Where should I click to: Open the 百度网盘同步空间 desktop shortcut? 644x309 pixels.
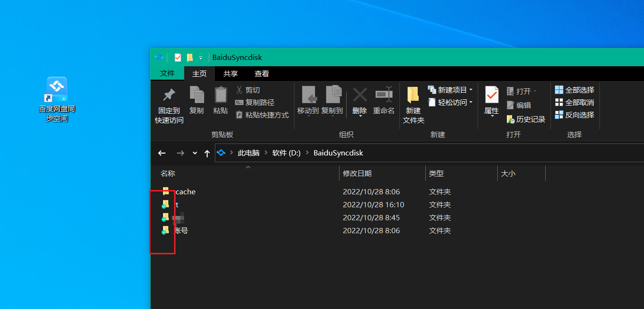[57, 100]
